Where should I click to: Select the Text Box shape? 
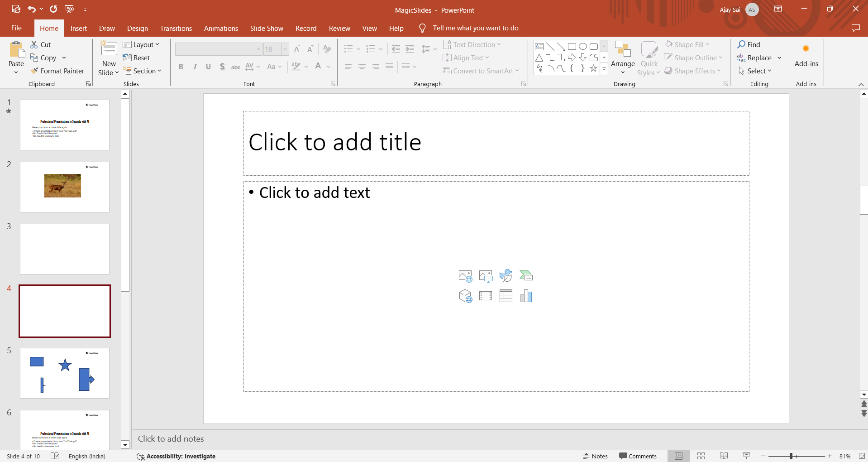[x=539, y=47]
